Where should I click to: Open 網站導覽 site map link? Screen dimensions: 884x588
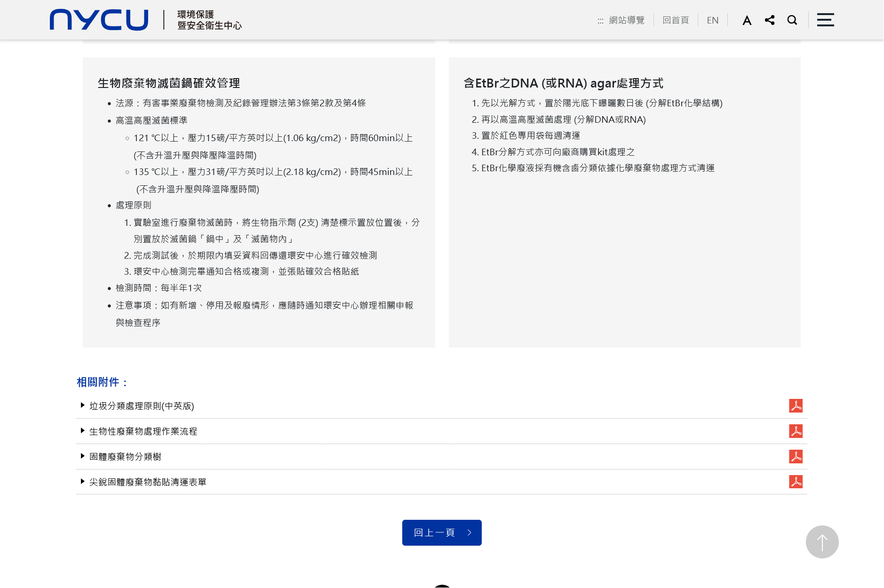pos(627,20)
